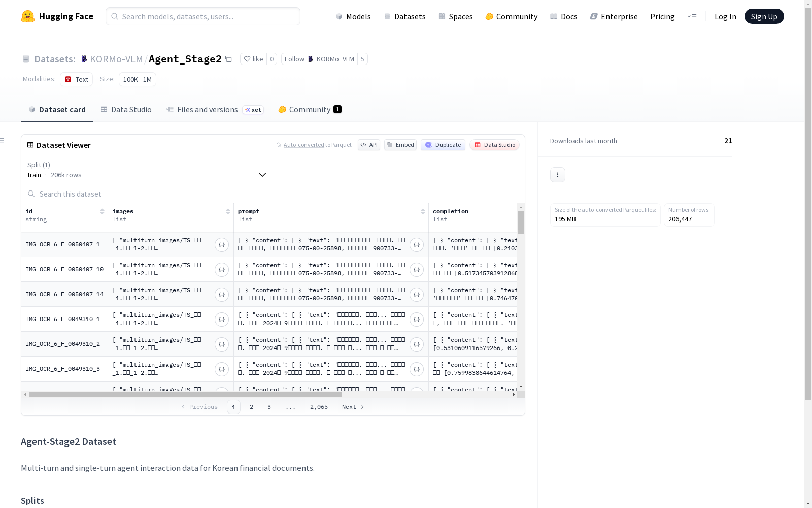Open the Datasets page
This screenshot has width=812, height=508.
pyautogui.click(x=404, y=16)
